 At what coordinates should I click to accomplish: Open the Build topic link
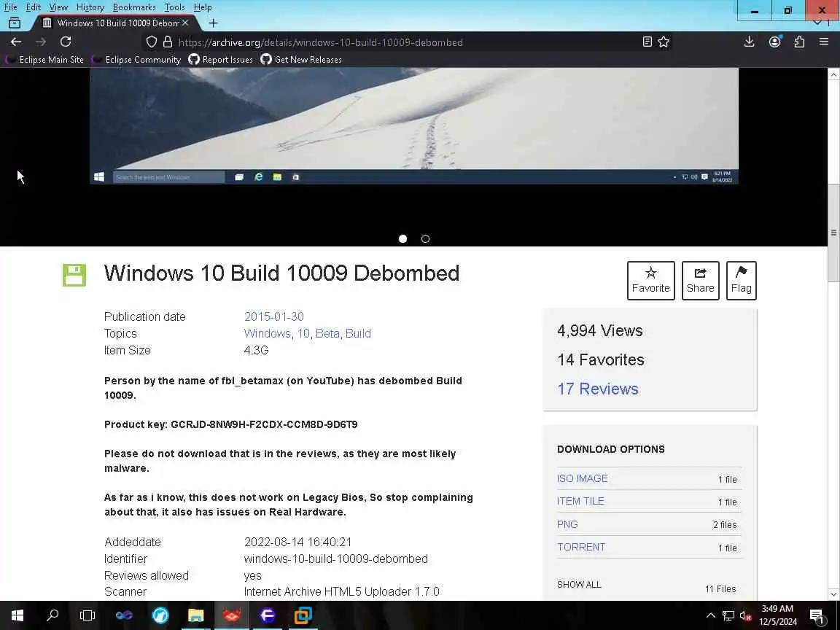[358, 333]
